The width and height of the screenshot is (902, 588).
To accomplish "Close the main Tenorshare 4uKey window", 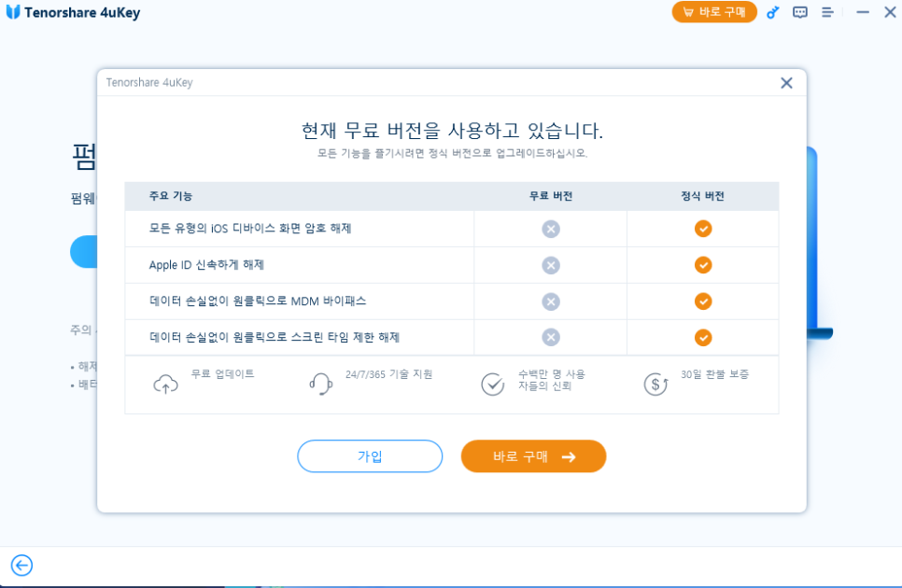I will pyautogui.click(x=890, y=12).
